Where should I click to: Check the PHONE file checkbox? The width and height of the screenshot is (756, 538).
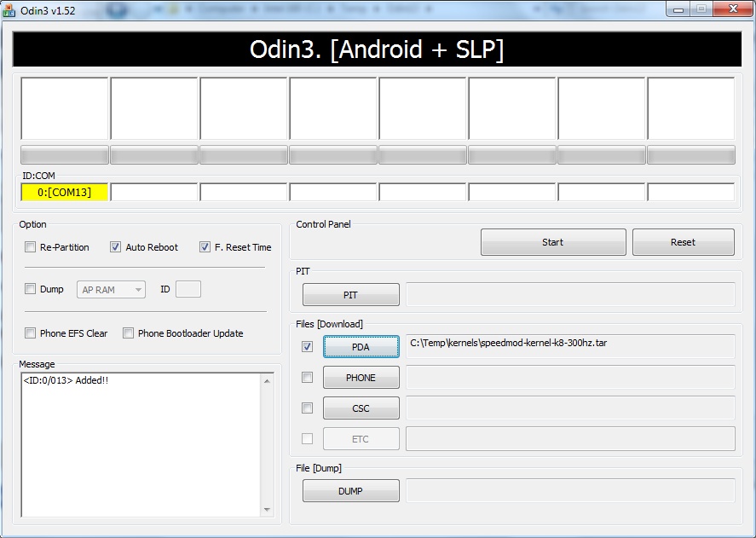307,378
